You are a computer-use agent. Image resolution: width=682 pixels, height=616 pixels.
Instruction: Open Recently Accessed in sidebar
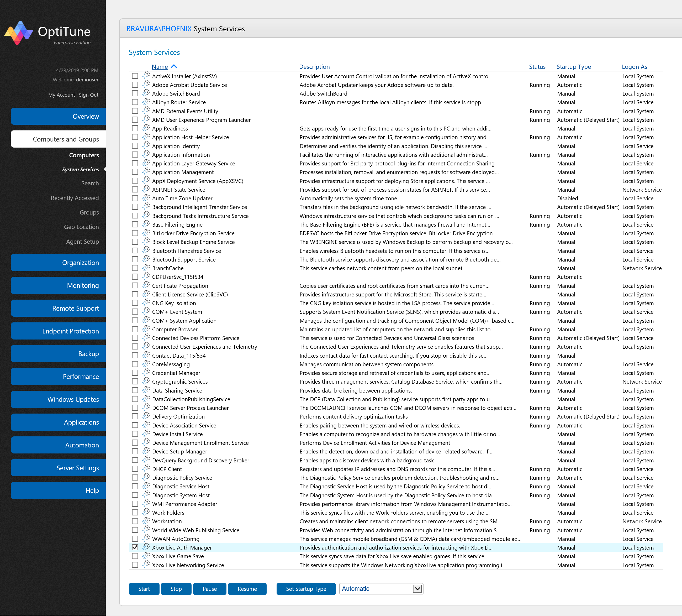(75, 198)
